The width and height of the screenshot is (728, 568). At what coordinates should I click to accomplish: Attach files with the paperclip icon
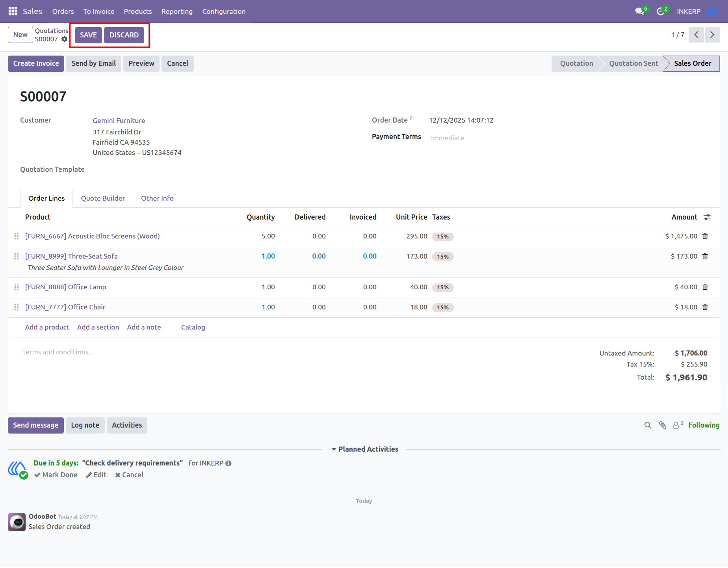pyautogui.click(x=663, y=425)
